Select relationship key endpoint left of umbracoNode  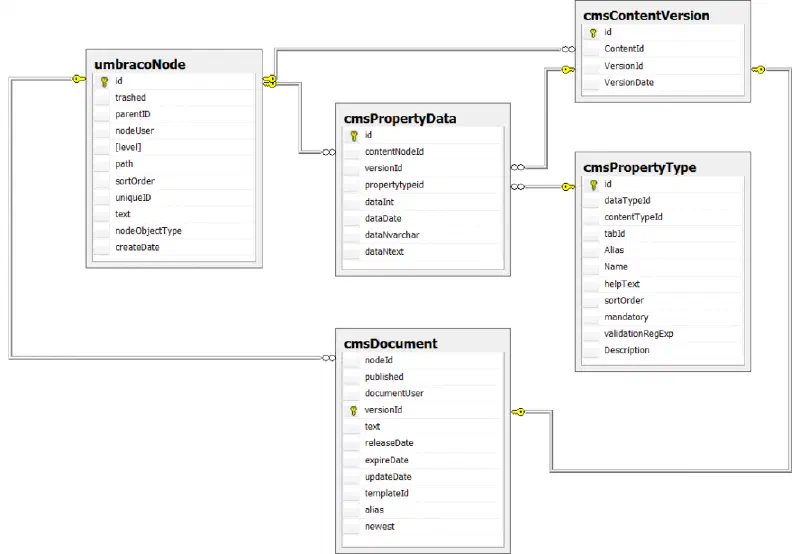tap(79, 79)
